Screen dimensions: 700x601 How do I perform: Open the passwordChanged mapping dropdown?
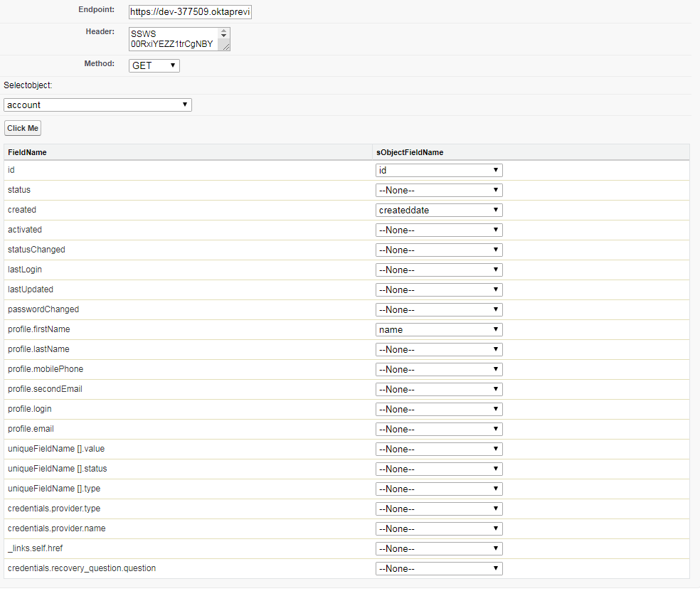point(438,309)
